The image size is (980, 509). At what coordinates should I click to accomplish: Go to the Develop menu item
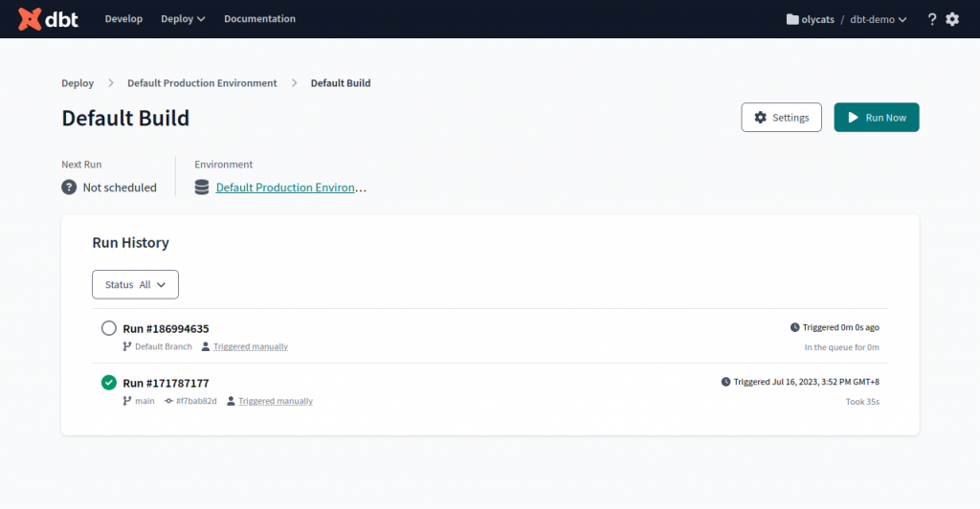coord(123,19)
